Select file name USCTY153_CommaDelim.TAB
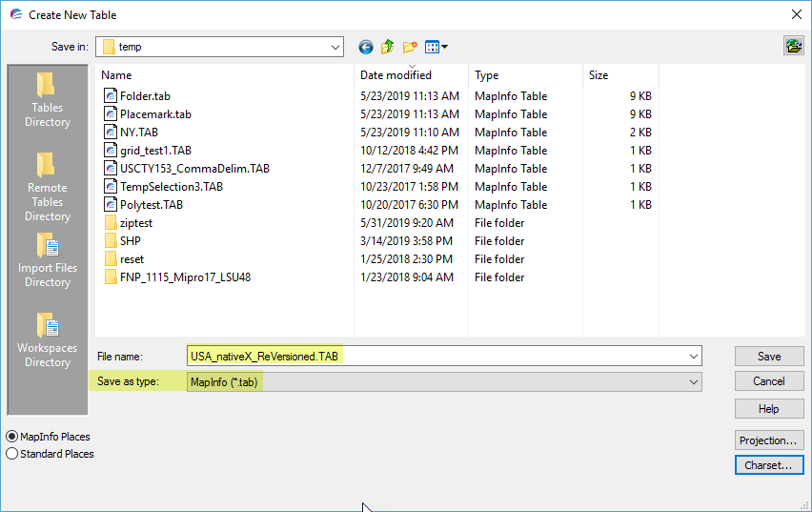812x512 pixels. pos(194,169)
